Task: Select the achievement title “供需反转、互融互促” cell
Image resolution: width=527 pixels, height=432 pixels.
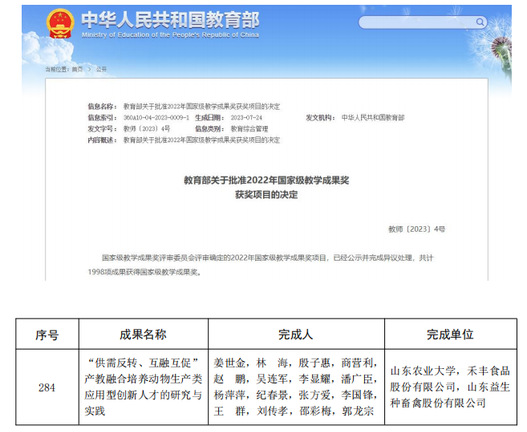Action: 144,387
